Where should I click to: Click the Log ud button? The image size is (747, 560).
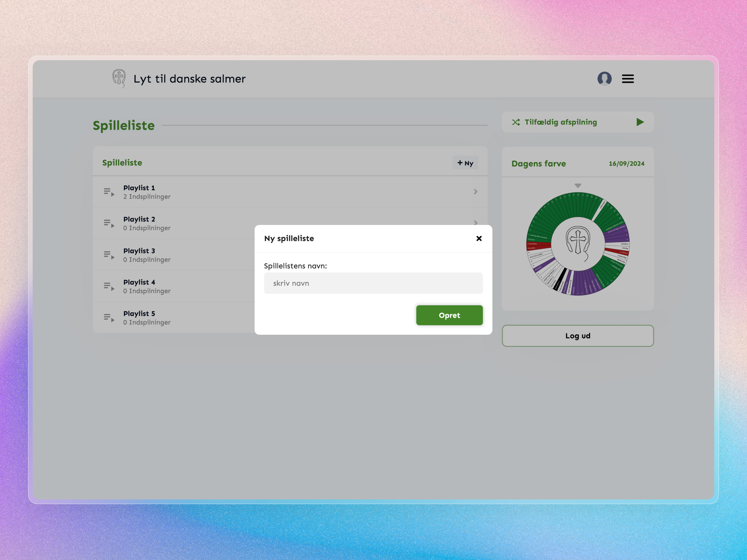(577, 335)
